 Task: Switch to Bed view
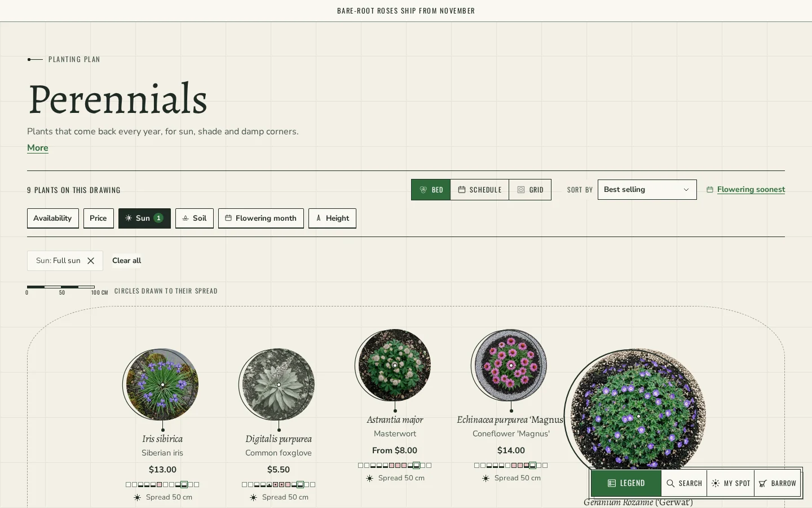tap(431, 190)
